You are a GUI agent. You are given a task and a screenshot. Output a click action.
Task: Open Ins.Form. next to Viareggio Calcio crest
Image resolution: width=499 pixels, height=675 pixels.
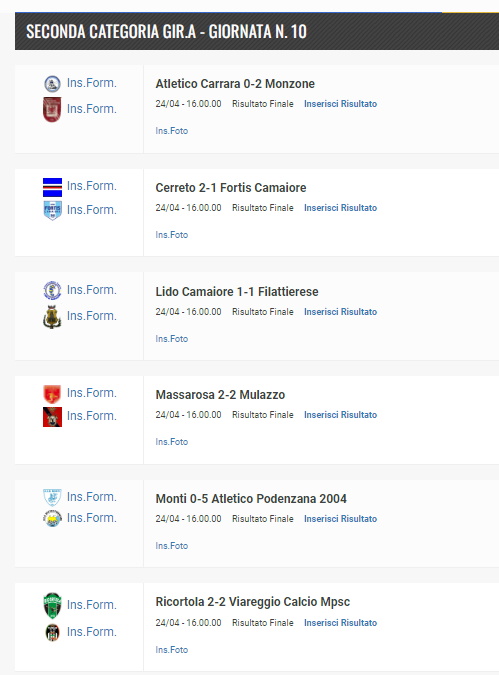[x=92, y=632]
